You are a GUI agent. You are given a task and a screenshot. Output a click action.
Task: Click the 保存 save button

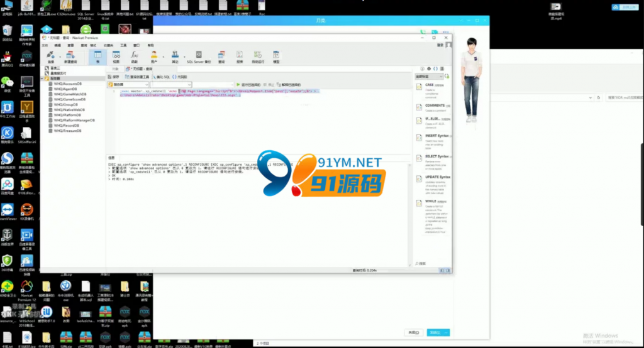pos(113,77)
